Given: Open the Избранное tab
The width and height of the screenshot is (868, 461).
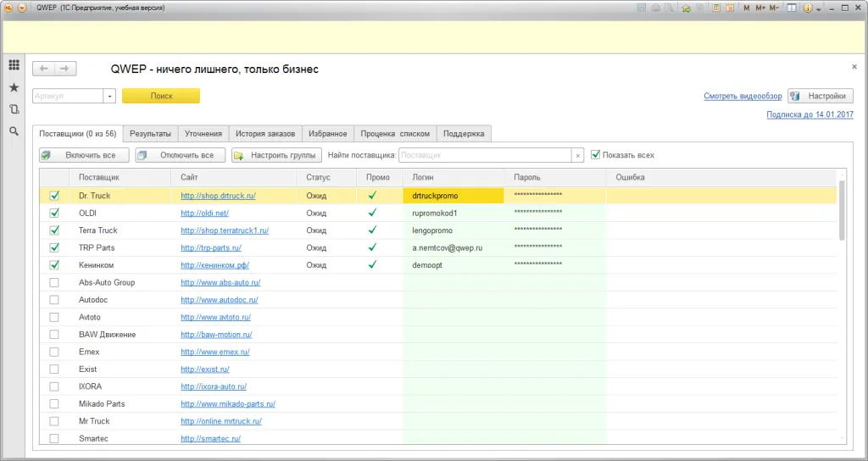Looking at the screenshot, I should coord(328,133).
